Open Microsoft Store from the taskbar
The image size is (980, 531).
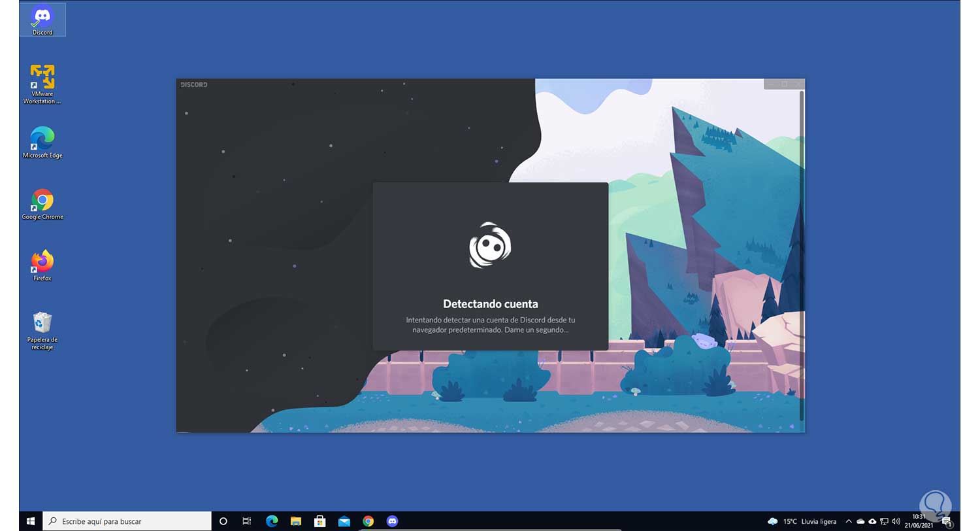320,521
